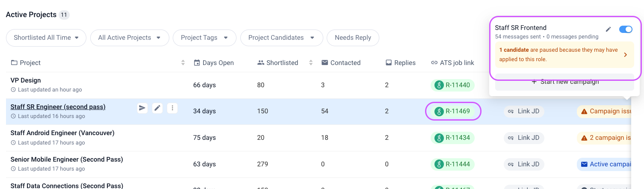The width and height of the screenshot is (644, 189).
Task: Open the Shortlisted All Time dropdown
Action: coord(46,38)
